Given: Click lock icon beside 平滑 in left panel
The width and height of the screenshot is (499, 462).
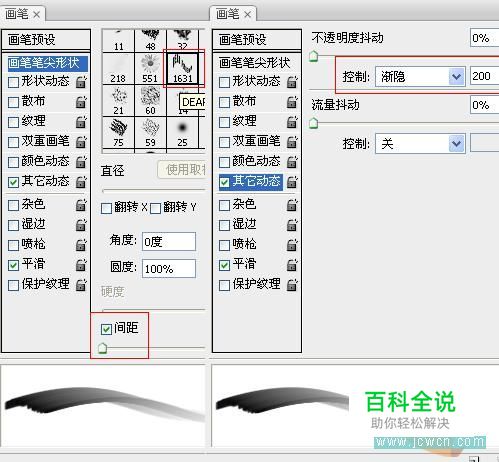Looking at the screenshot, I should [x=81, y=265].
